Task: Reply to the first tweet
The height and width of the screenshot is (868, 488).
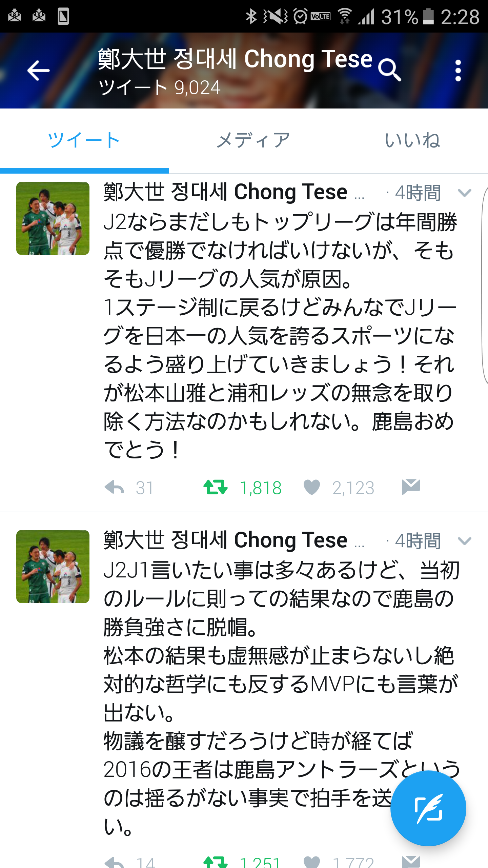Action: pos(115,488)
